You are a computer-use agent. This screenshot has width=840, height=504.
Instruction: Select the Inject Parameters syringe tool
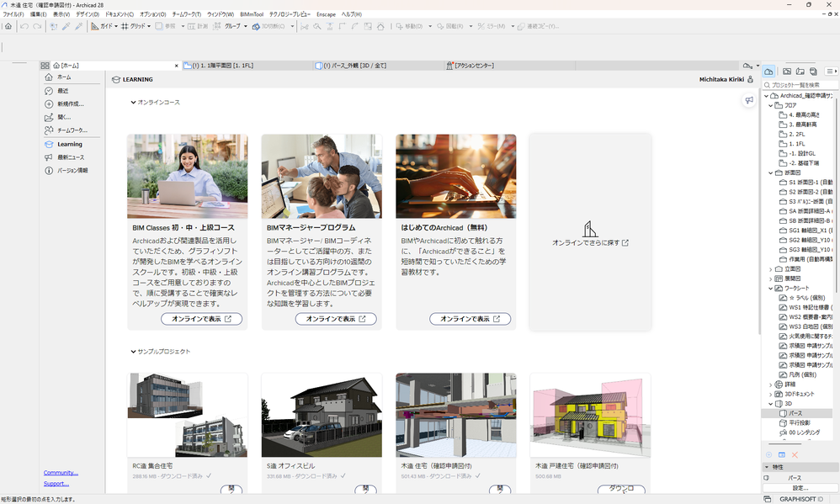coord(79,26)
